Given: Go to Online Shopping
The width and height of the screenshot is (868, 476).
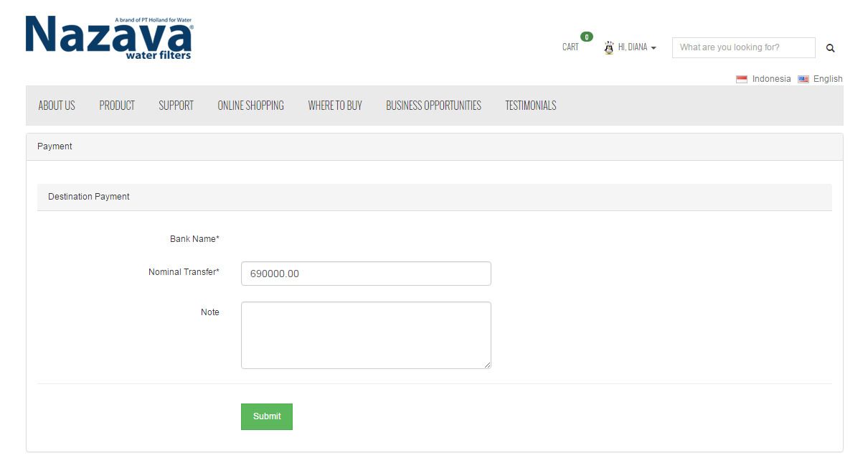Looking at the screenshot, I should (251, 106).
